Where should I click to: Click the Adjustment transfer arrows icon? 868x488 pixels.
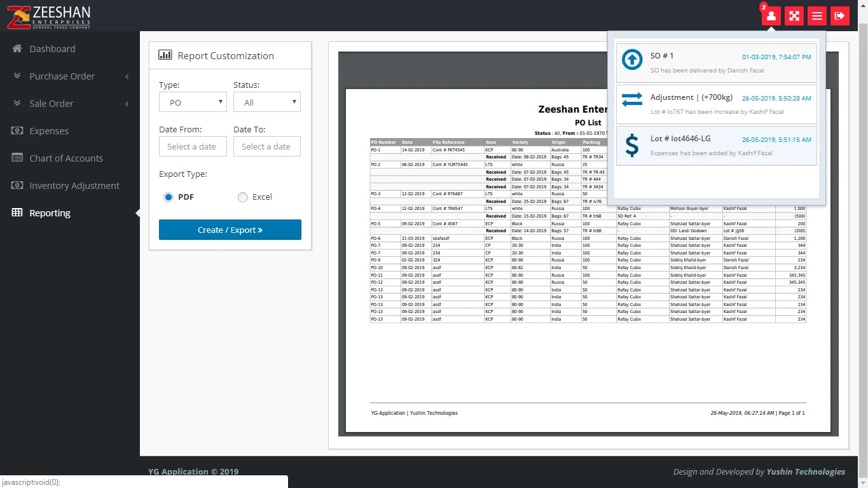(632, 101)
